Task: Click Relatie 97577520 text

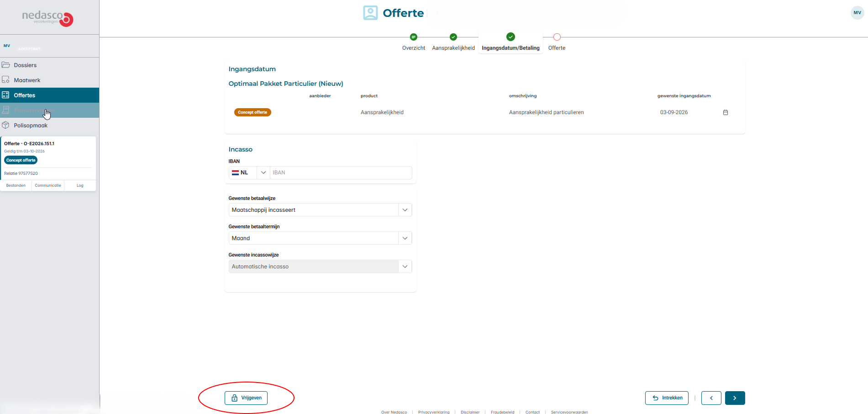Action: click(21, 173)
